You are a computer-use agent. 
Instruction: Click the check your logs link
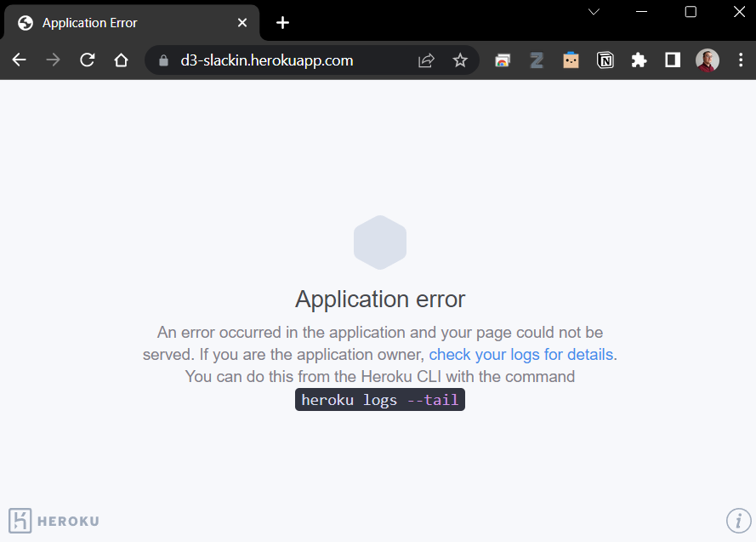tap(520, 354)
